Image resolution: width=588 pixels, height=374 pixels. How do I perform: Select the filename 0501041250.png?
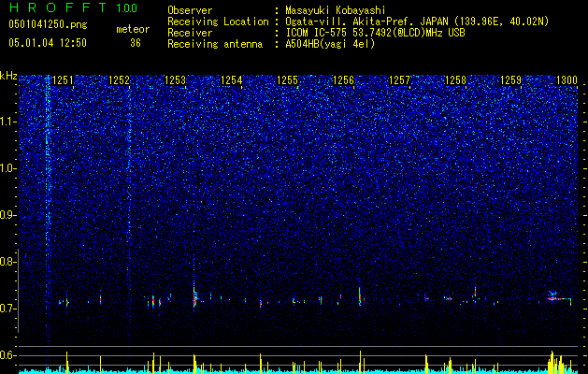click(x=48, y=25)
